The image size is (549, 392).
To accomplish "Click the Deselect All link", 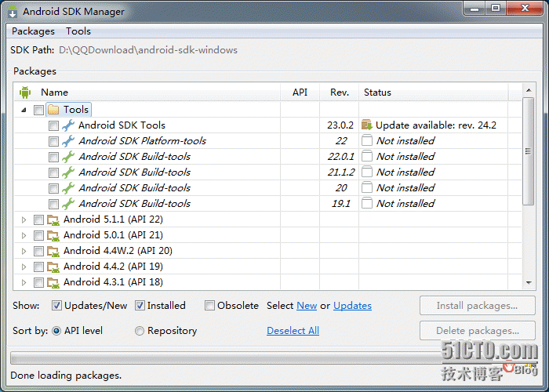I will tap(293, 331).
